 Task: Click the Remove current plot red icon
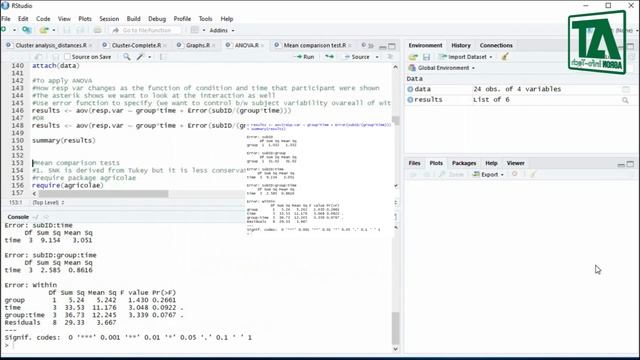[515, 174]
